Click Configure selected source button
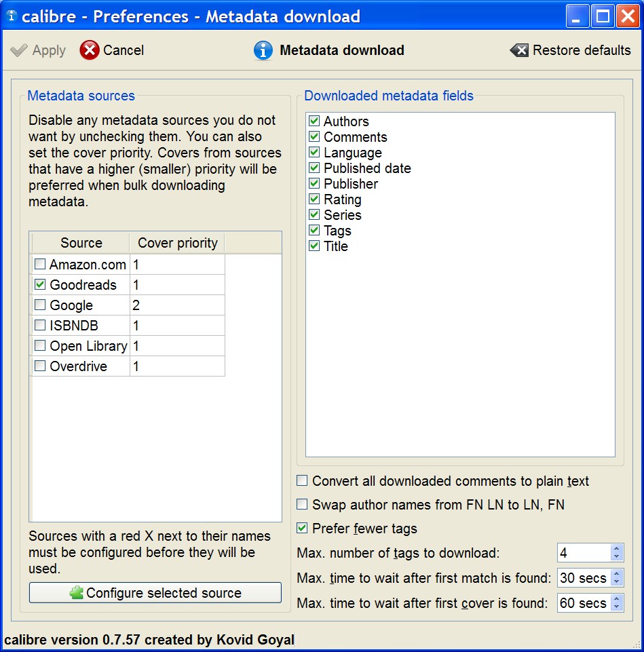The image size is (644, 652). coord(155,592)
